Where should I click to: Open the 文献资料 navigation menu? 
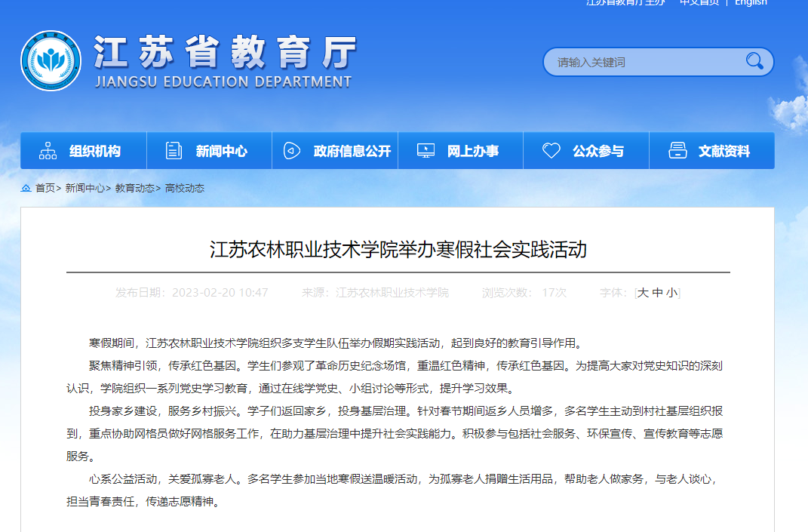pyautogui.click(x=724, y=151)
